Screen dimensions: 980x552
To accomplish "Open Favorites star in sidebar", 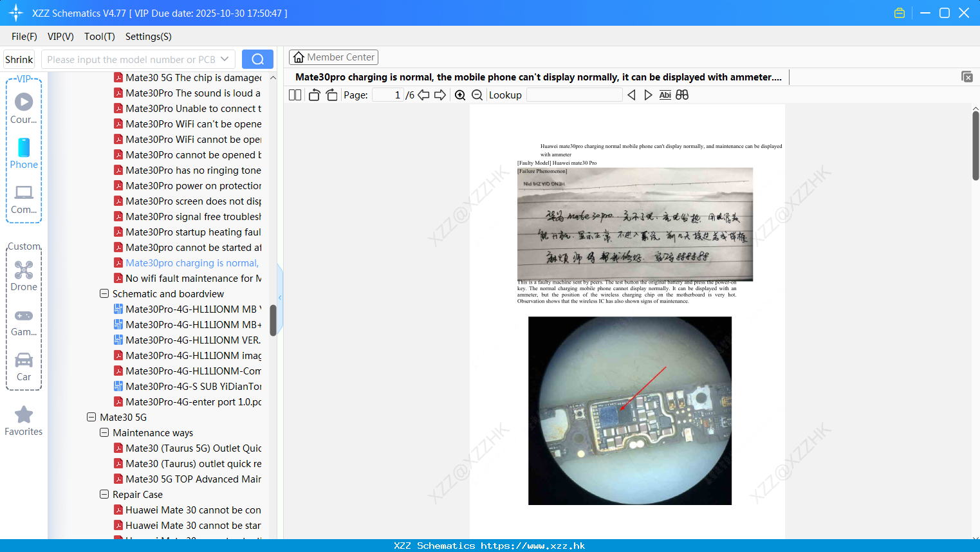I will tap(24, 421).
